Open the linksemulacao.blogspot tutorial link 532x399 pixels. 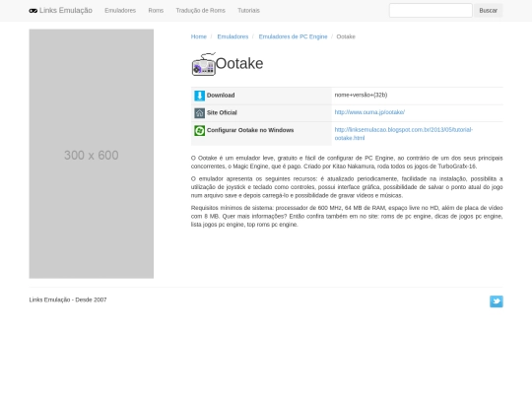[403, 134]
